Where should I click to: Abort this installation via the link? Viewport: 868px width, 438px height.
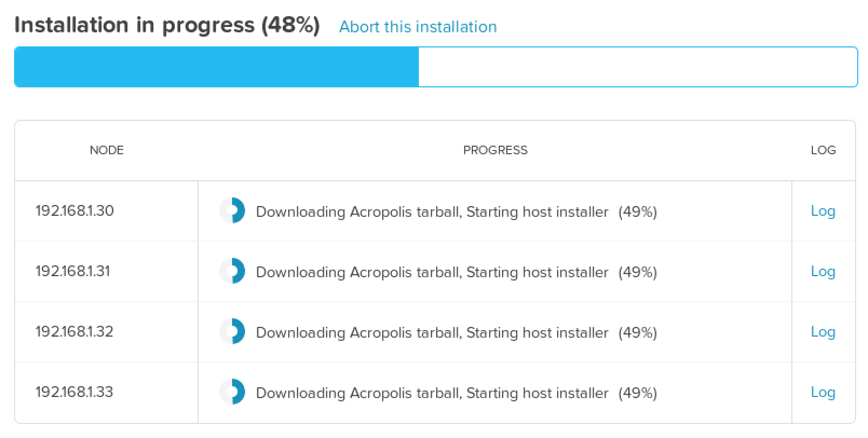point(418,27)
